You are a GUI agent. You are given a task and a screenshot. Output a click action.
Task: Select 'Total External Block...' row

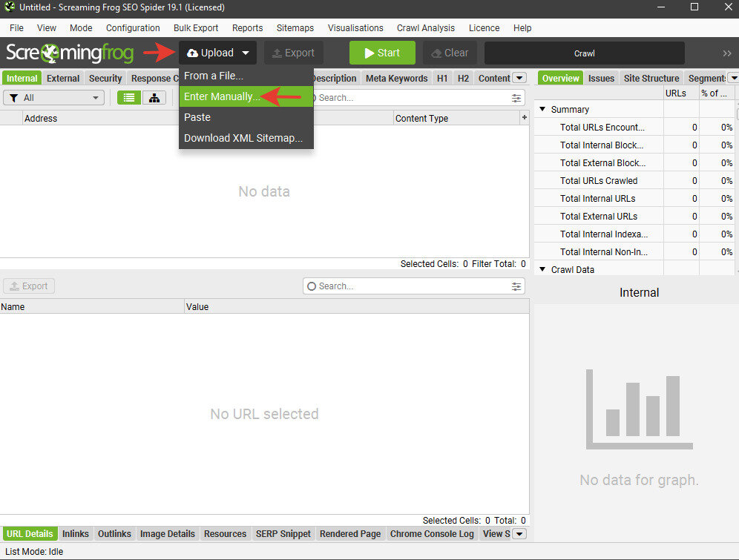pyautogui.click(x=634, y=163)
